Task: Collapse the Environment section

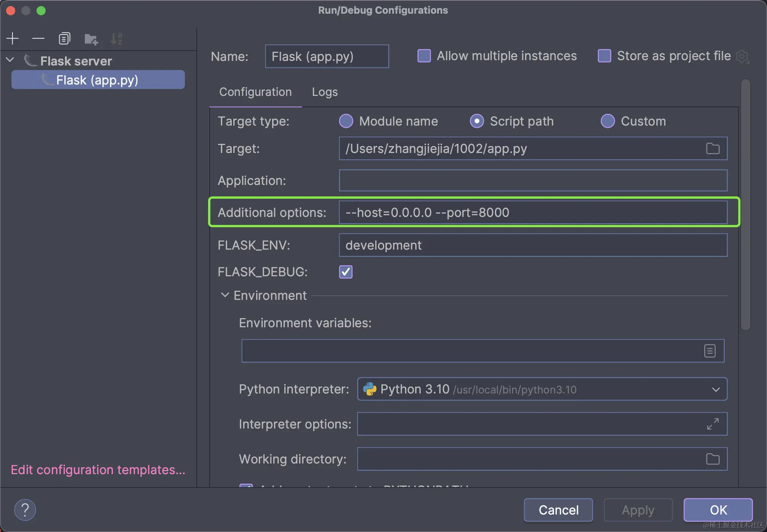Action: (x=225, y=295)
